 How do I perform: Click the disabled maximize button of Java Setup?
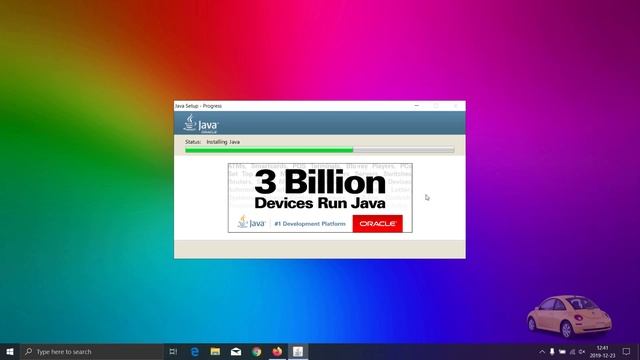[436, 106]
